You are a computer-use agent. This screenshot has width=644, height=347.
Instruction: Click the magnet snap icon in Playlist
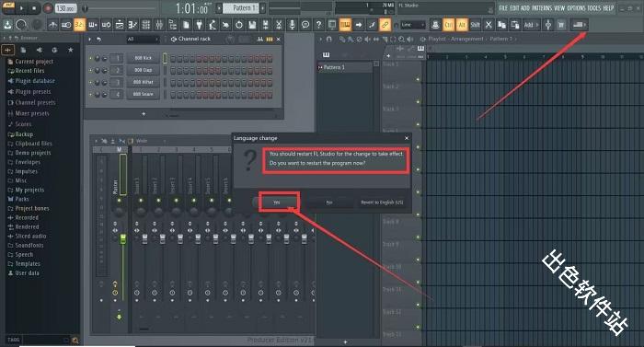(x=329, y=39)
